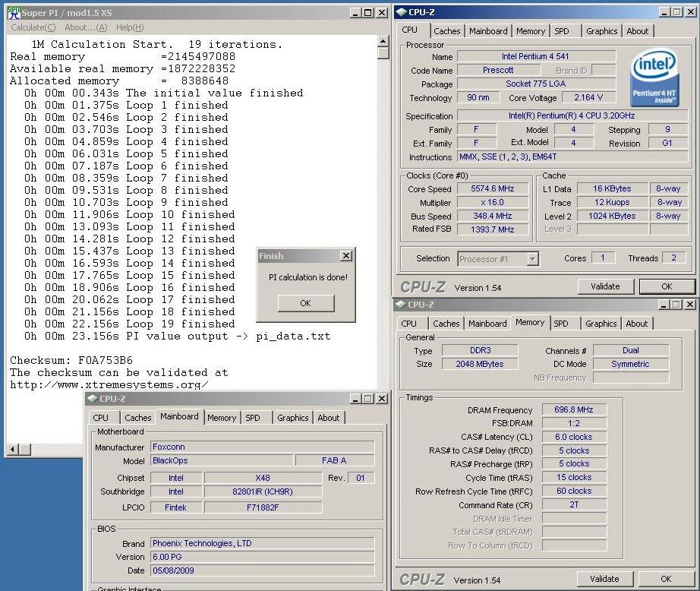The width and height of the screenshot is (700, 591).
Task: Click the Loop 19 finished line
Action: pos(130,324)
